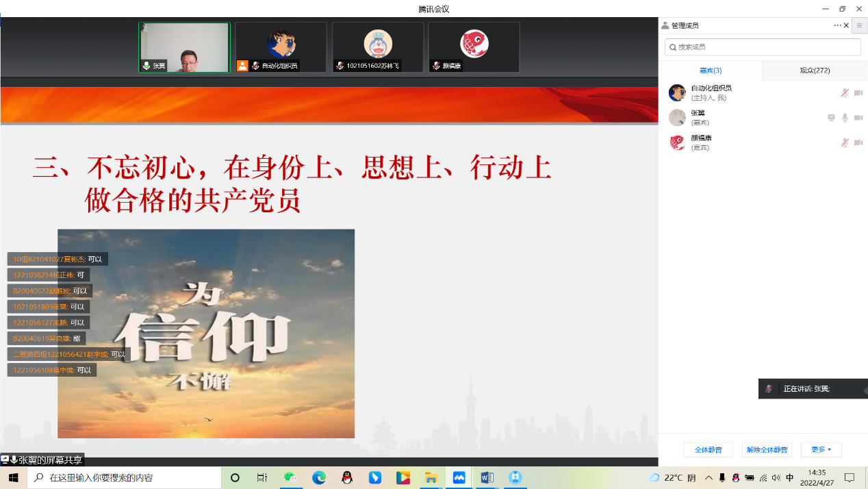This screenshot has height=489, width=868.
Task: Toggle 张翼's microphone in member list
Action: click(x=845, y=118)
